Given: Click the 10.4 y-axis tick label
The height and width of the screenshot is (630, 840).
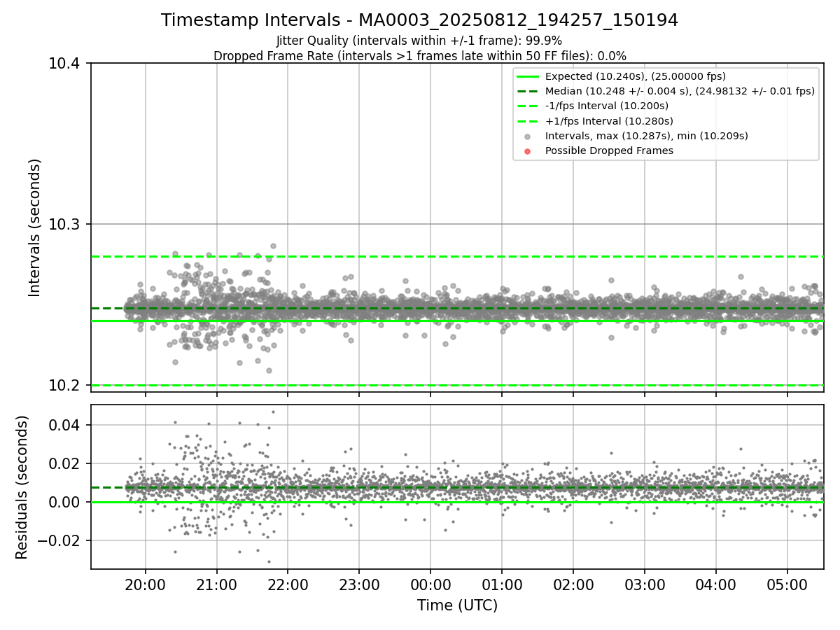Looking at the screenshot, I should click(x=66, y=64).
